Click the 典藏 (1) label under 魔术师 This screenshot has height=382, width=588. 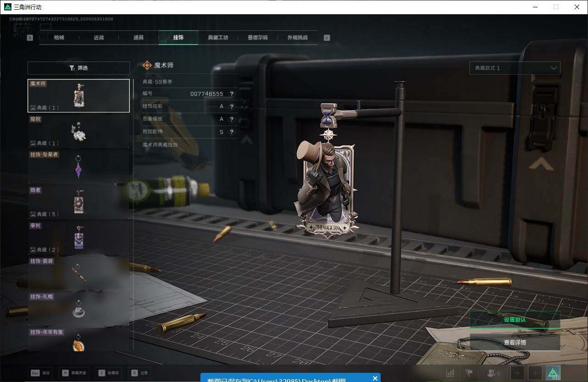[x=45, y=108]
